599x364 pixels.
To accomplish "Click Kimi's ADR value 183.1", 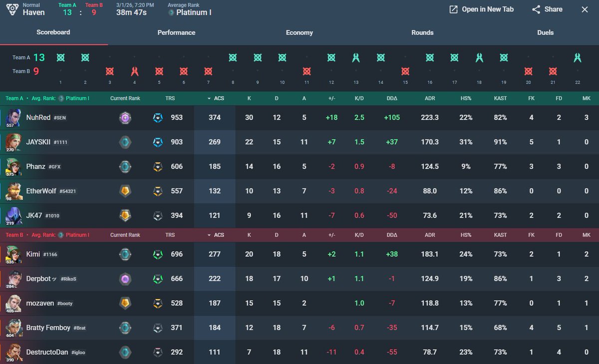I will coord(430,254).
